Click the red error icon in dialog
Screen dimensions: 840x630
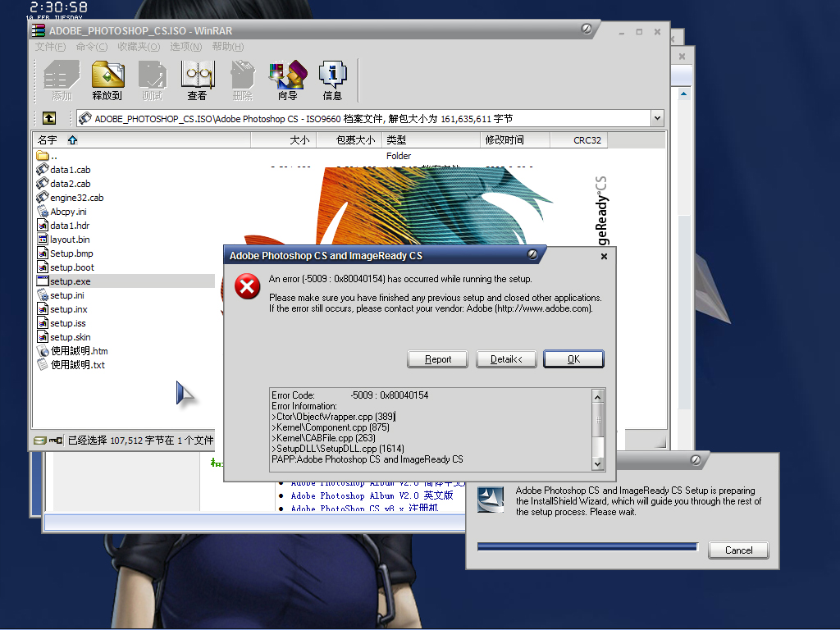point(248,286)
